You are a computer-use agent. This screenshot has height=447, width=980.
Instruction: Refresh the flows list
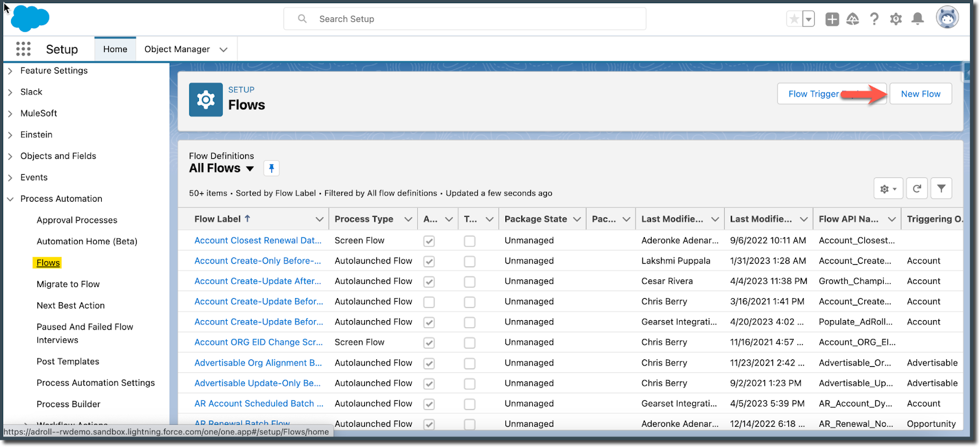point(916,189)
